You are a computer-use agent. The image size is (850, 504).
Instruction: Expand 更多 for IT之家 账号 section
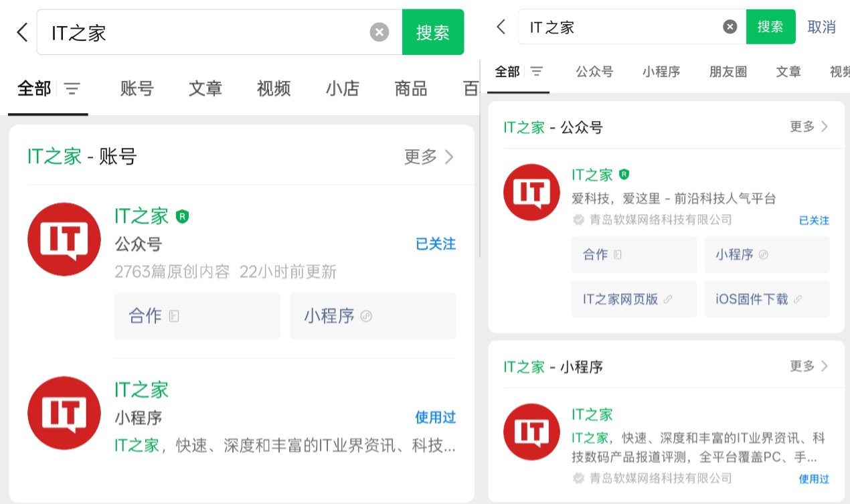[x=429, y=157]
